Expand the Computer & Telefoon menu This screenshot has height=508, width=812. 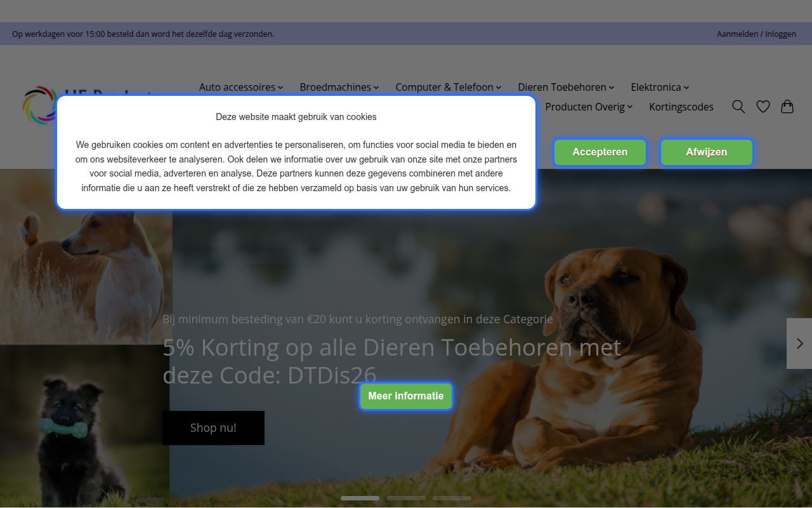tap(449, 87)
